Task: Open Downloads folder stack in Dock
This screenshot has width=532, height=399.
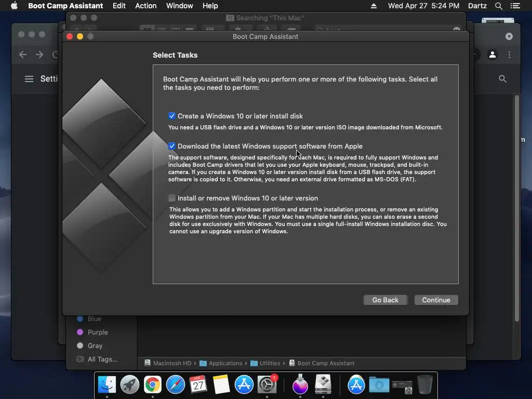Action: click(379, 385)
